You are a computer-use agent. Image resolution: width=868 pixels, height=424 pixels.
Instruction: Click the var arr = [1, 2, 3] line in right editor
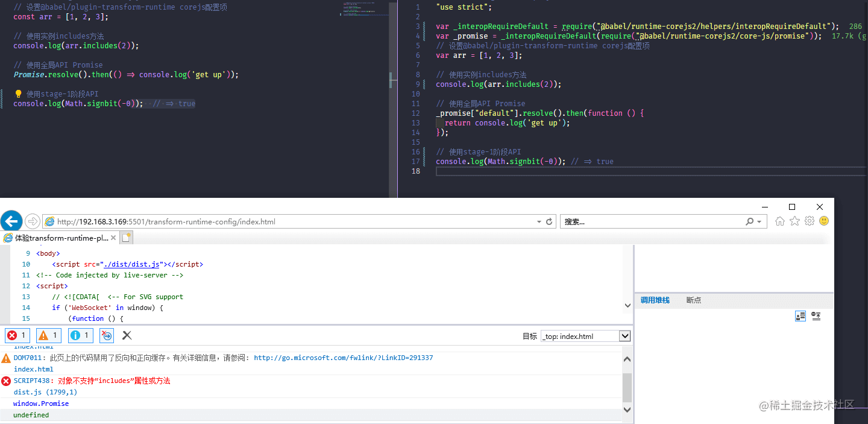[479, 55]
